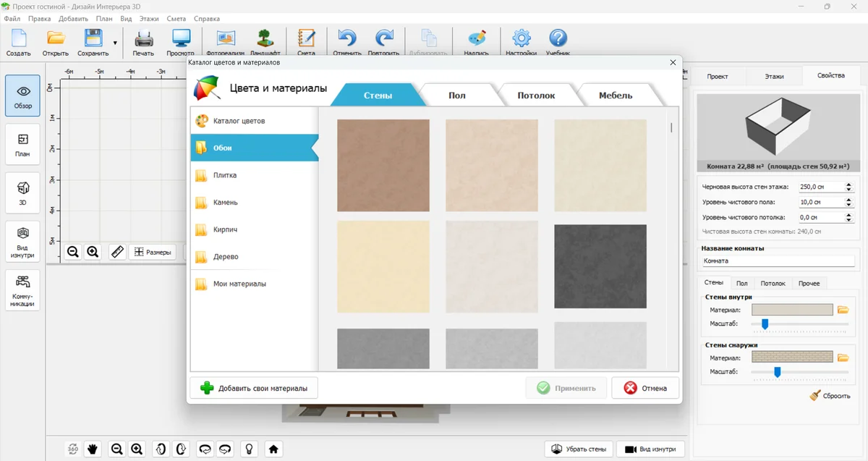The image size is (868, 461).
Task: Open the Ландшафт tool
Action: 265,43
